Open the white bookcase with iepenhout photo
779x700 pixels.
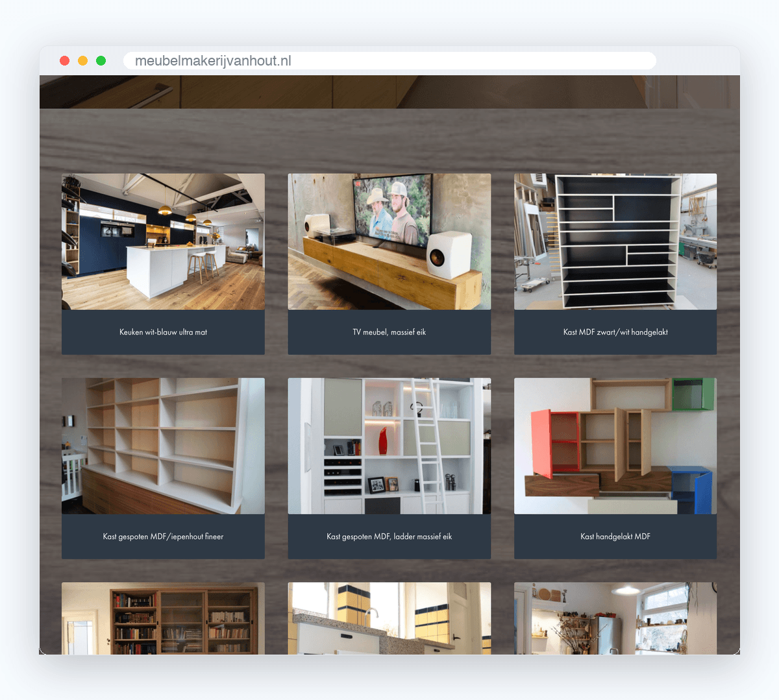click(x=163, y=446)
